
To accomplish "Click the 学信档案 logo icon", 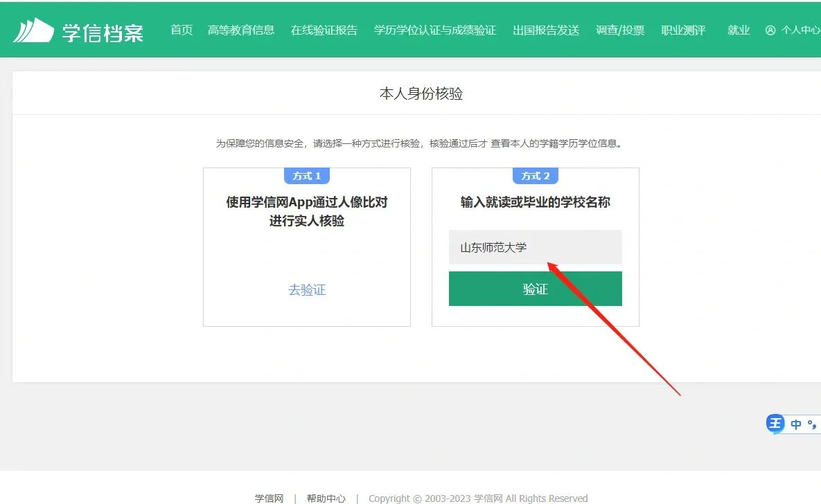I will click(x=33, y=30).
